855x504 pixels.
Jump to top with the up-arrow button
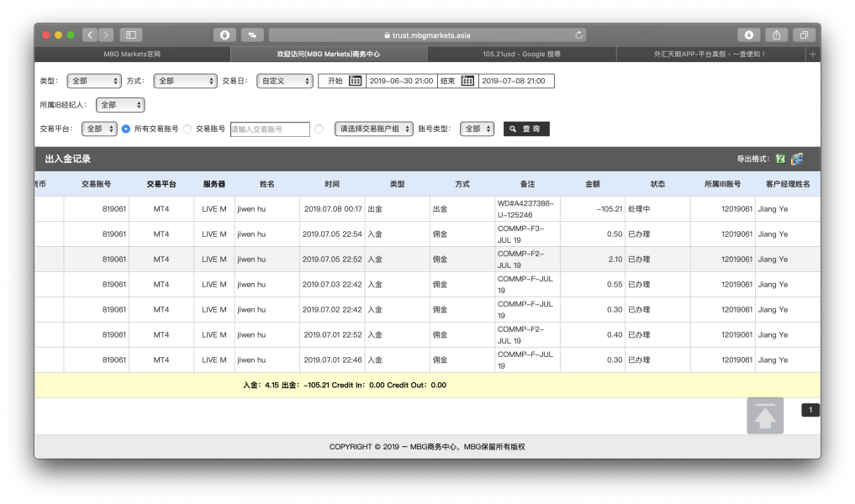pos(765,416)
